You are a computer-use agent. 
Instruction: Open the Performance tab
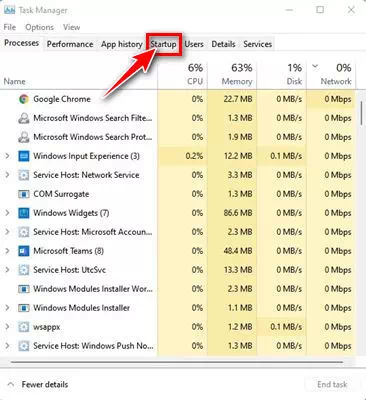70,44
